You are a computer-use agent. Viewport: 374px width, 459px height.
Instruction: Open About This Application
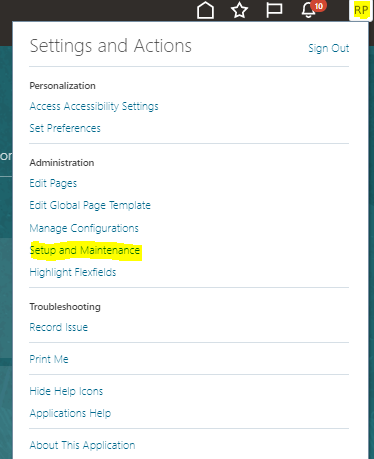point(82,445)
